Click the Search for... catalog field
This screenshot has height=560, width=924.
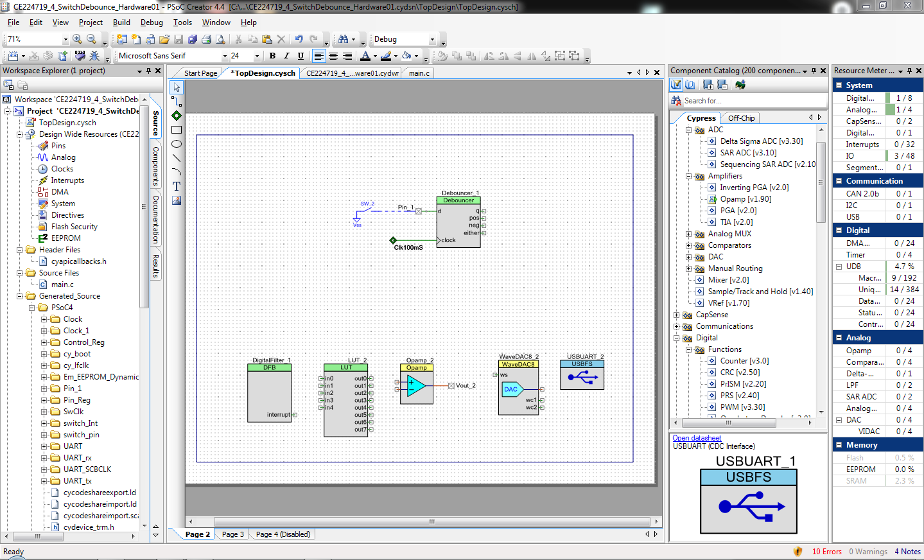point(754,101)
